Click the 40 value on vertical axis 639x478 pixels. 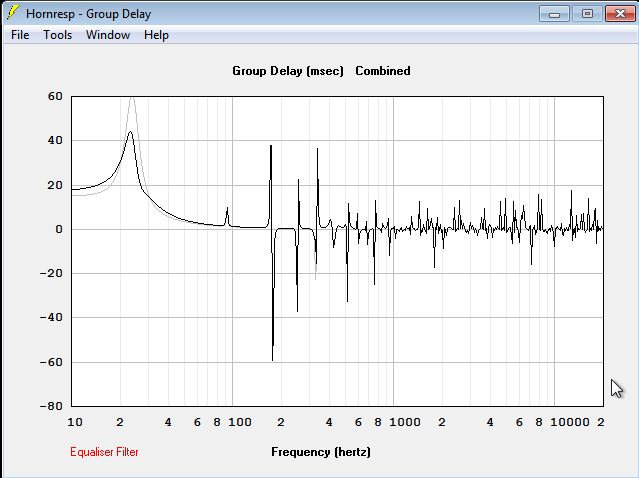pos(55,140)
